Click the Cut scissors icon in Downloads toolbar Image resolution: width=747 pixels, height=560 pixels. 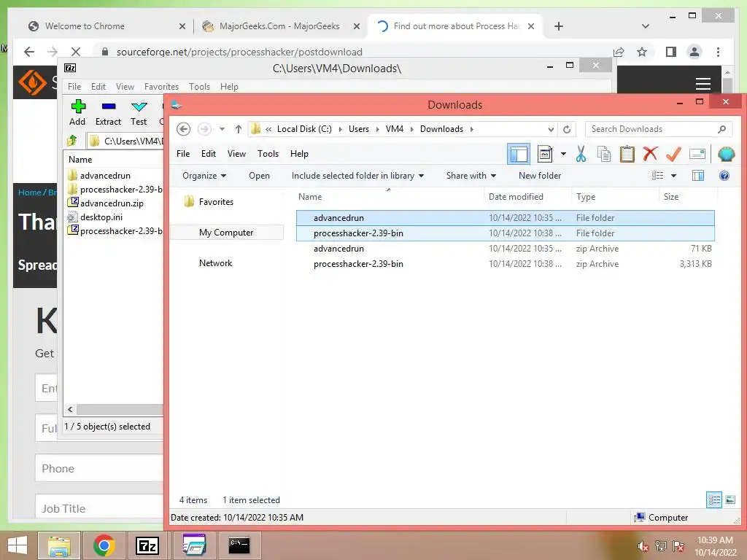click(581, 155)
